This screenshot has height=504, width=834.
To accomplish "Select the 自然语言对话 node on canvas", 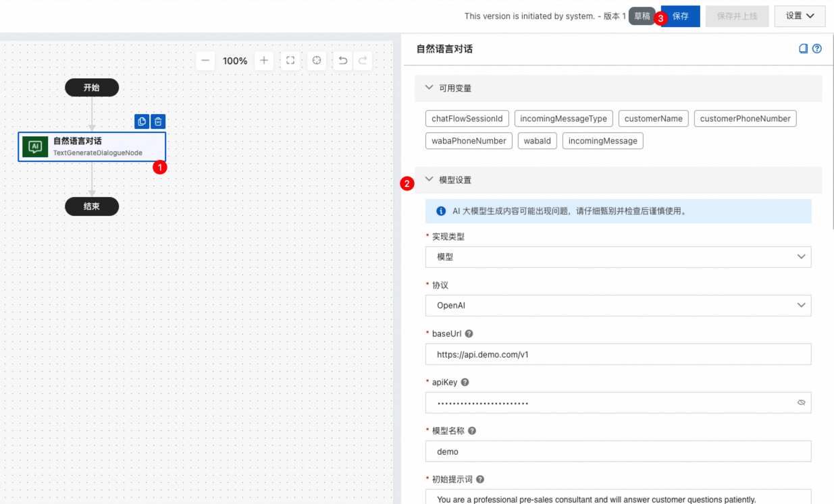I will coord(92,146).
